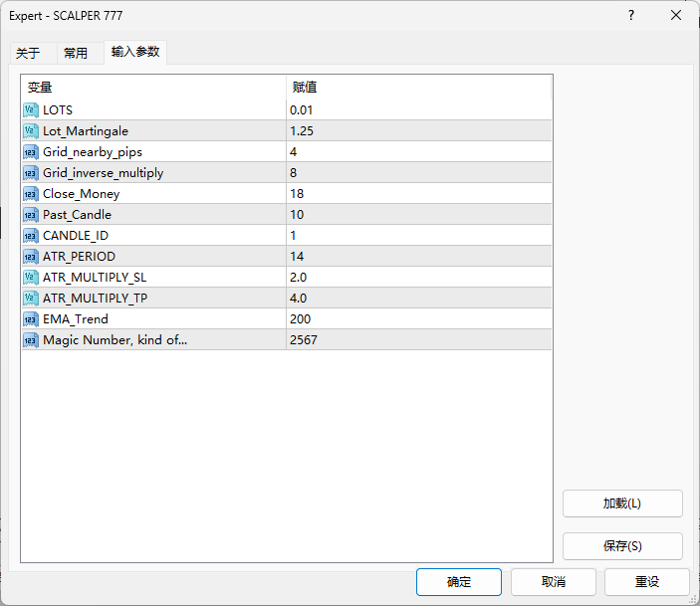Image resolution: width=700 pixels, height=606 pixels.
Task: Click the LOTS parameter type icon
Action: [30, 110]
